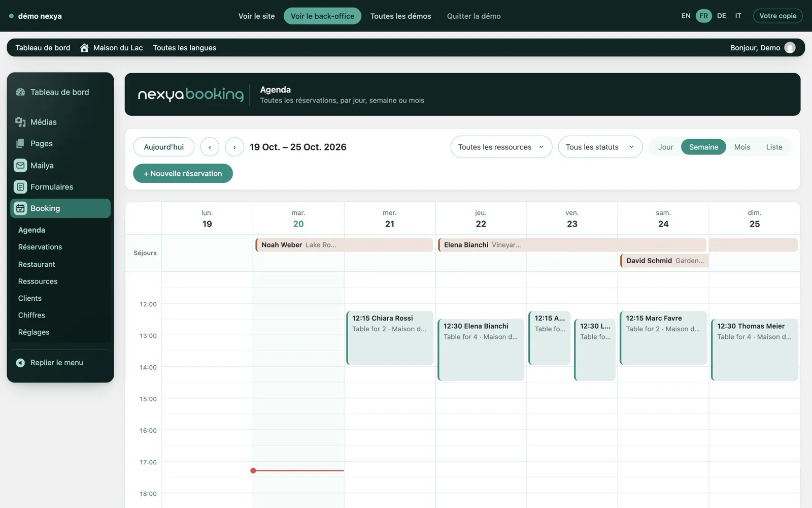Image resolution: width=812 pixels, height=508 pixels.
Task: Open the Mailya mail icon
Action: [20, 165]
